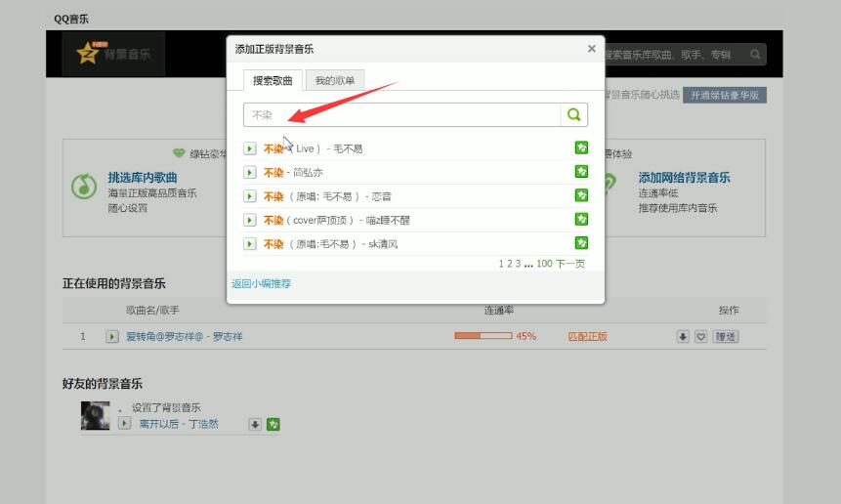Click the QQ音乐 title text
This screenshot has height=504, width=841.
(x=71, y=20)
